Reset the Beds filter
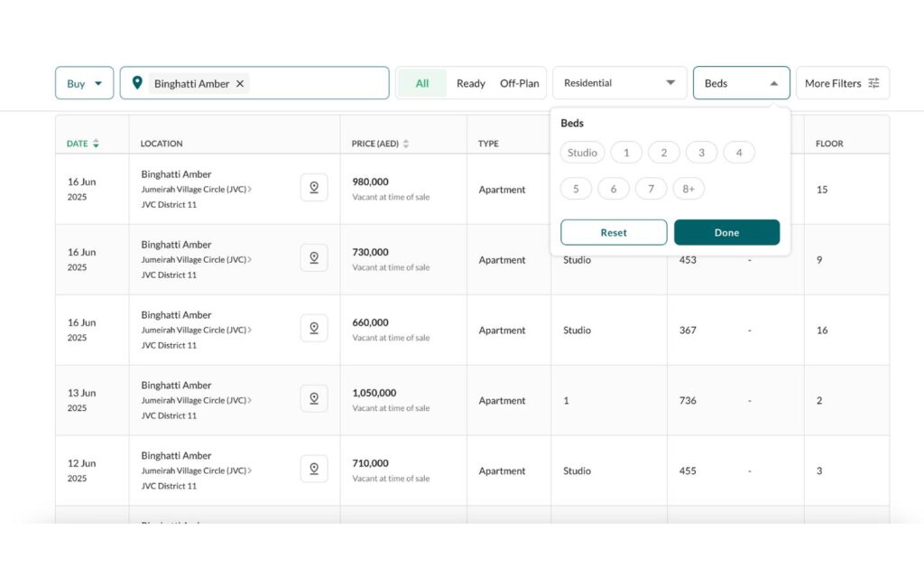This screenshot has height=578, width=924. tap(614, 232)
